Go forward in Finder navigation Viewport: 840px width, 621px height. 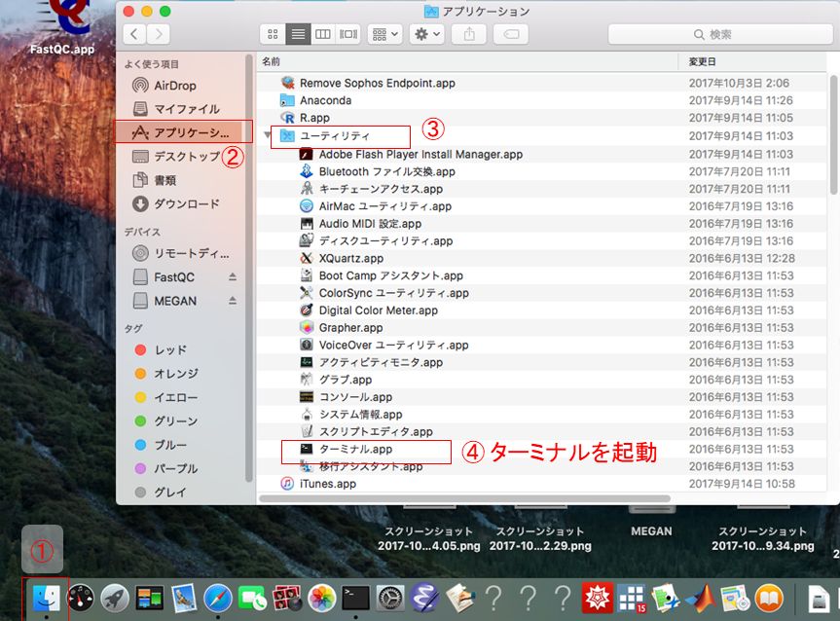point(159,34)
